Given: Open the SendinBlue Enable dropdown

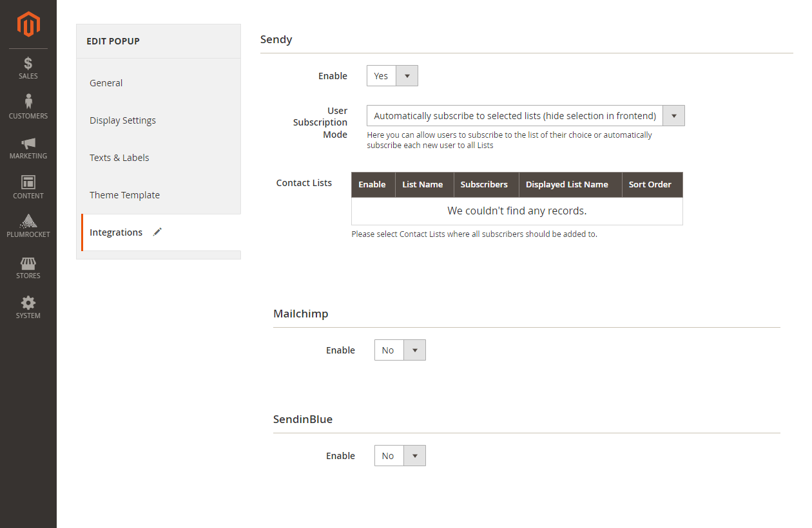Looking at the screenshot, I should [x=400, y=456].
